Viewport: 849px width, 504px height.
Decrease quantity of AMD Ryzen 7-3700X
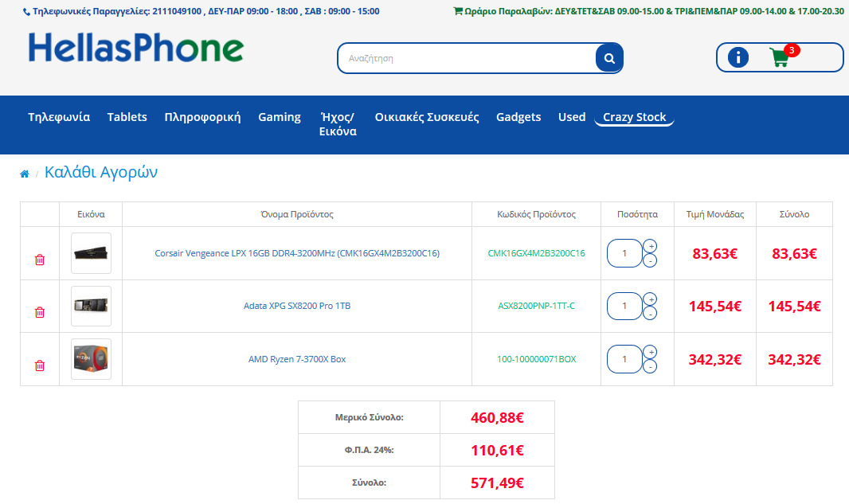[651, 366]
